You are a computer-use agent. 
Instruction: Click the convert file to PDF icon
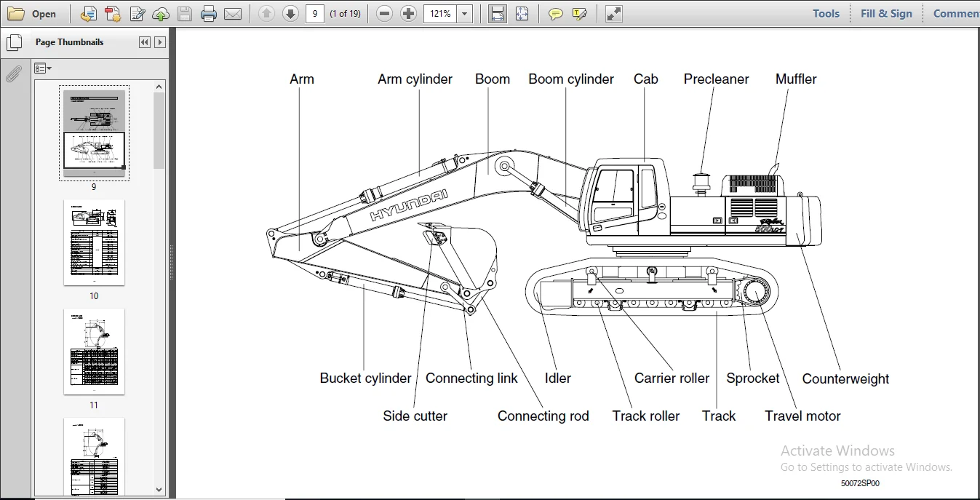click(x=88, y=13)
